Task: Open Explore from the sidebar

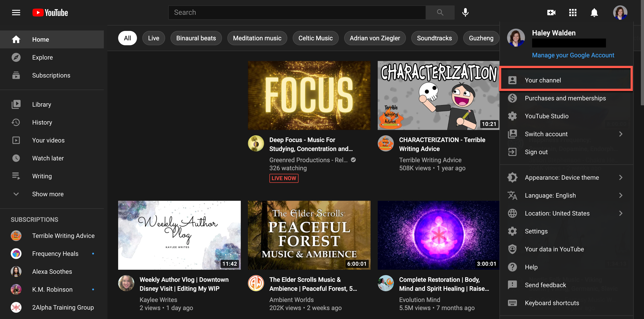Action: [x=42, y=57]
